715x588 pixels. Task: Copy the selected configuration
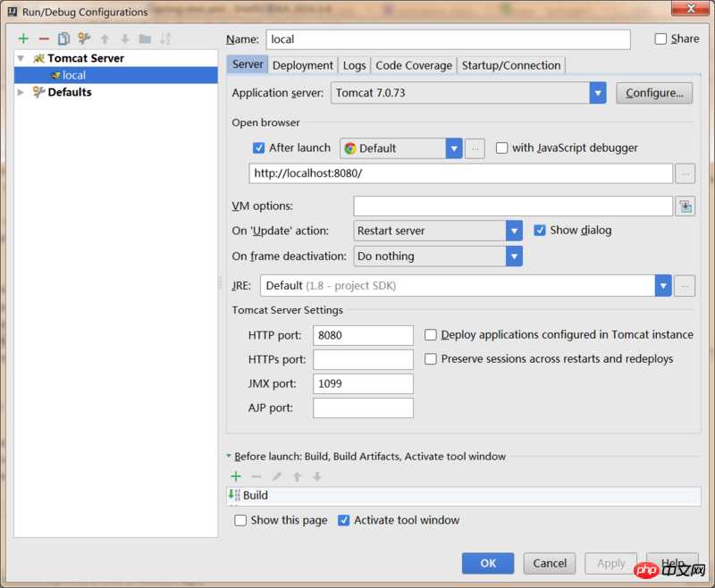click(63, 38)
